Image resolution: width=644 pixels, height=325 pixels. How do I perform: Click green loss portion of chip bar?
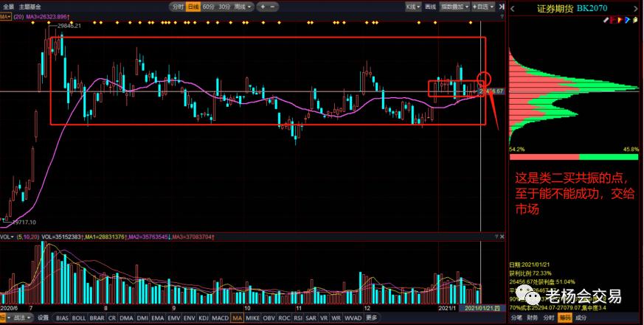tap(609, 157)
